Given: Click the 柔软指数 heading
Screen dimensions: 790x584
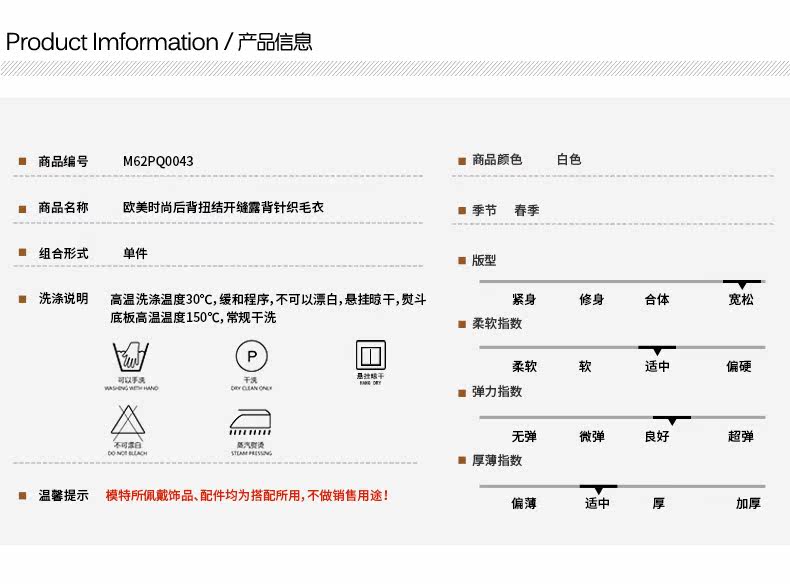Looking at the screenshot, I should [x=497, y=323].
